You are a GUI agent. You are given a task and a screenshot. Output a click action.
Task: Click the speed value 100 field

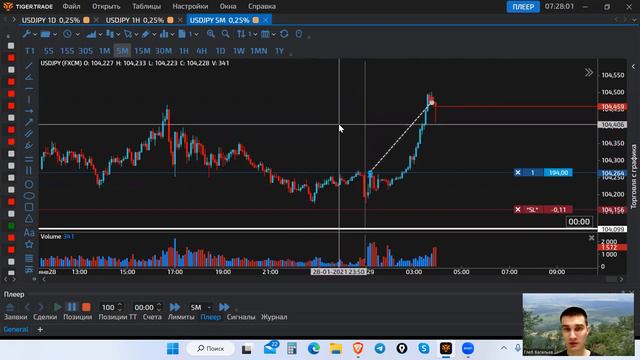click(x=108, y=307)
